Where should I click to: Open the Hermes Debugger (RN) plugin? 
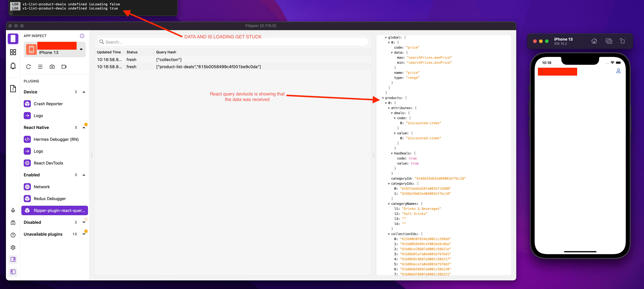pyautogui.click(x=56, y=139)
